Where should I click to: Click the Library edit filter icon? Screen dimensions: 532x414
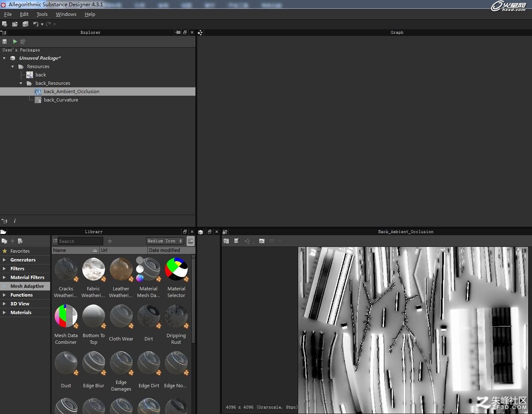pyautogui.click(x=20, y=241)
